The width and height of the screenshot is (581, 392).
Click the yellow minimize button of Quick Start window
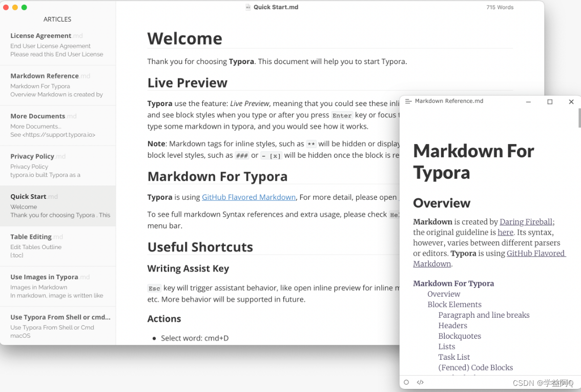pyautogui.click(x=15, y=7)
